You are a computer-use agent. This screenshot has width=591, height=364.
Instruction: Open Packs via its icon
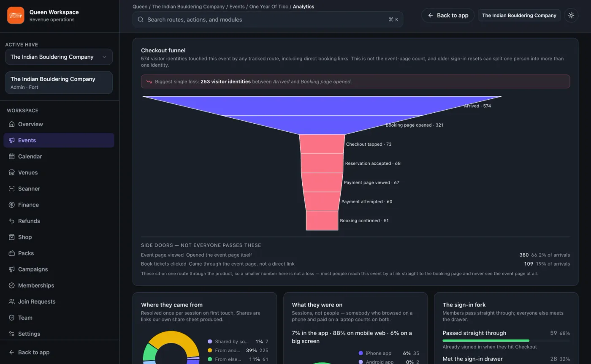[12, 253]
